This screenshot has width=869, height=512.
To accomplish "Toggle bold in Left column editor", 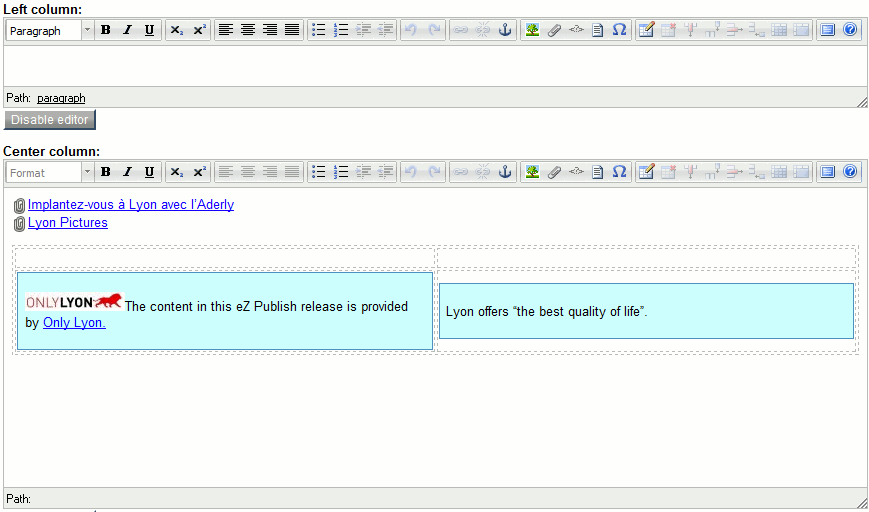I will click(x=105, y=30).
